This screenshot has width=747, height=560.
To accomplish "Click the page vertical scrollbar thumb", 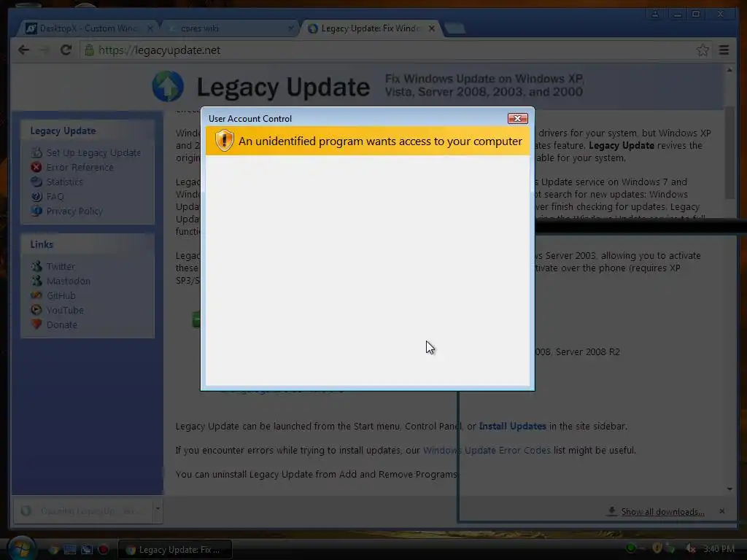I will coord(729,153).
